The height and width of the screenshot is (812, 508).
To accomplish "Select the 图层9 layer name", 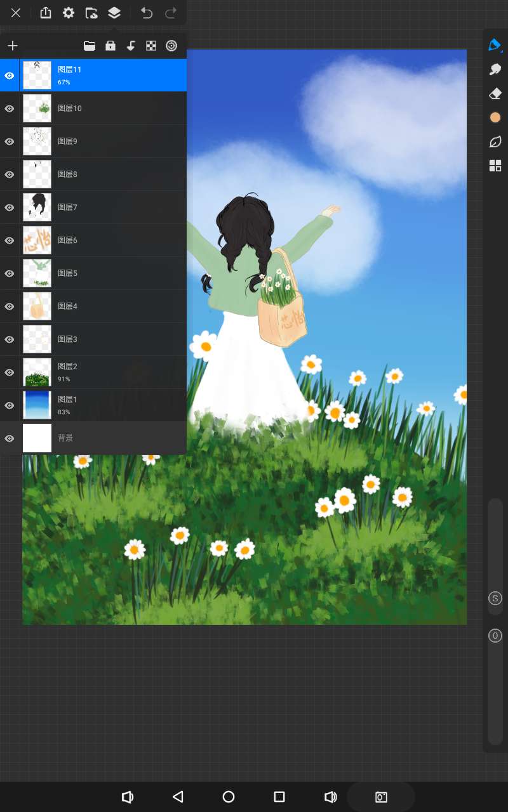I will click(x=67, y=141).
